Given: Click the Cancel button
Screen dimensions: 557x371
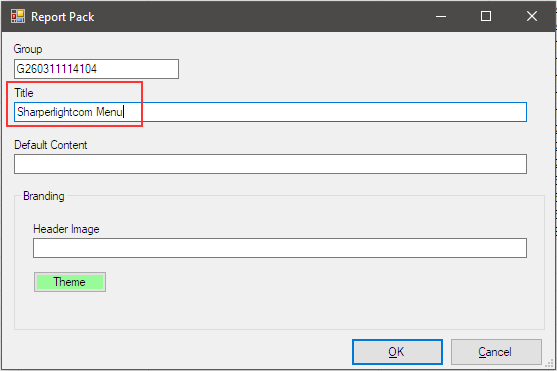Looking at the screenshot, I should click(496, 352).
